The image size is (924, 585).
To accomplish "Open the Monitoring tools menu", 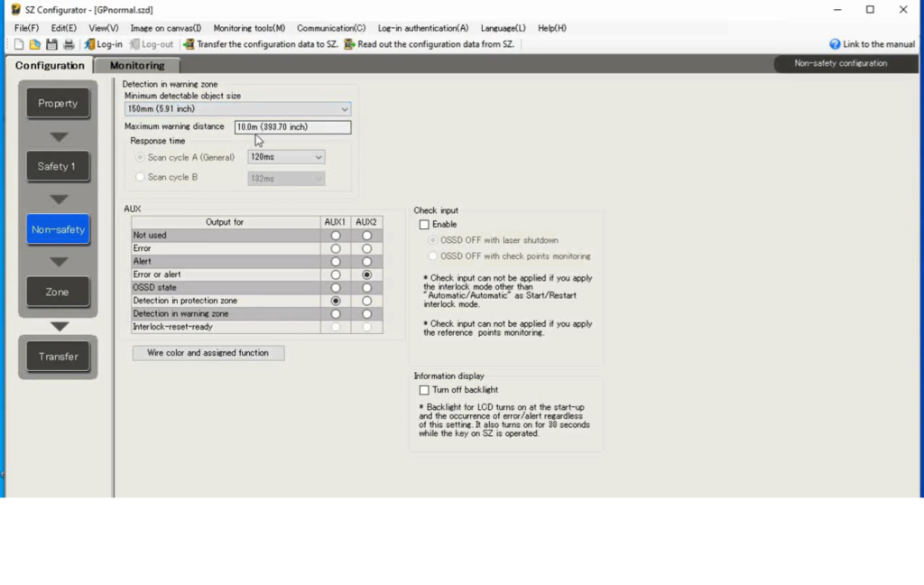I will point(249,28).
